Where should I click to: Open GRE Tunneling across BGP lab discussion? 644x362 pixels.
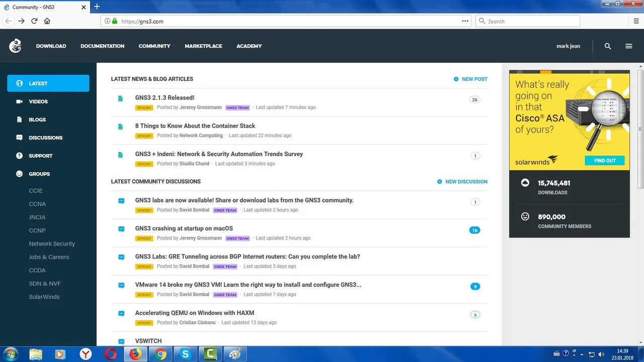click(x=248, y=256)
